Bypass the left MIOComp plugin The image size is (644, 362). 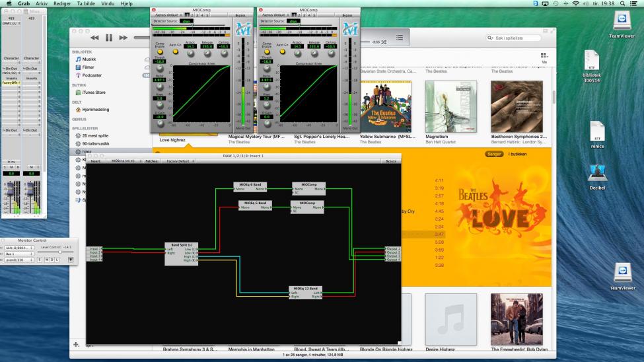click(x=240, y=15)
